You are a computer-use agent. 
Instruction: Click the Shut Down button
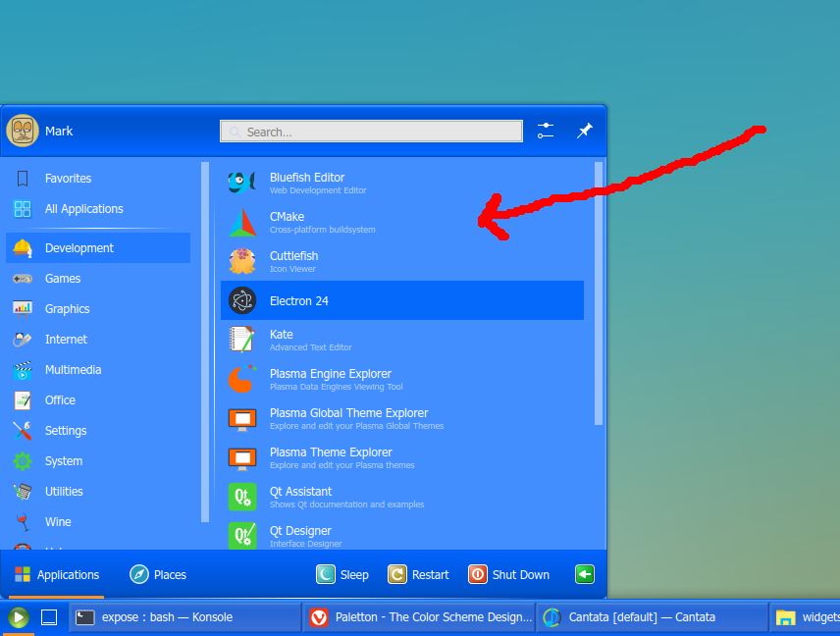pyautogui.click(x=509, y=574)
